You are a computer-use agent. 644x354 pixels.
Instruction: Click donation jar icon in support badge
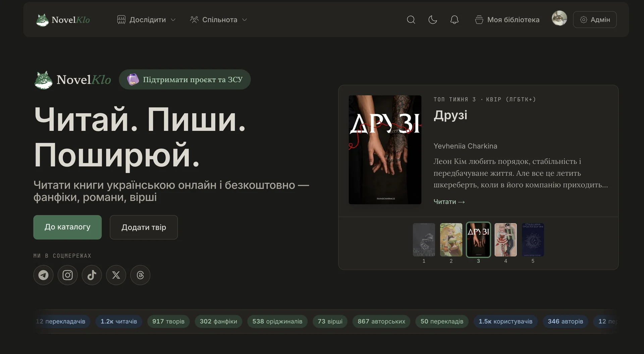[133, 79]
